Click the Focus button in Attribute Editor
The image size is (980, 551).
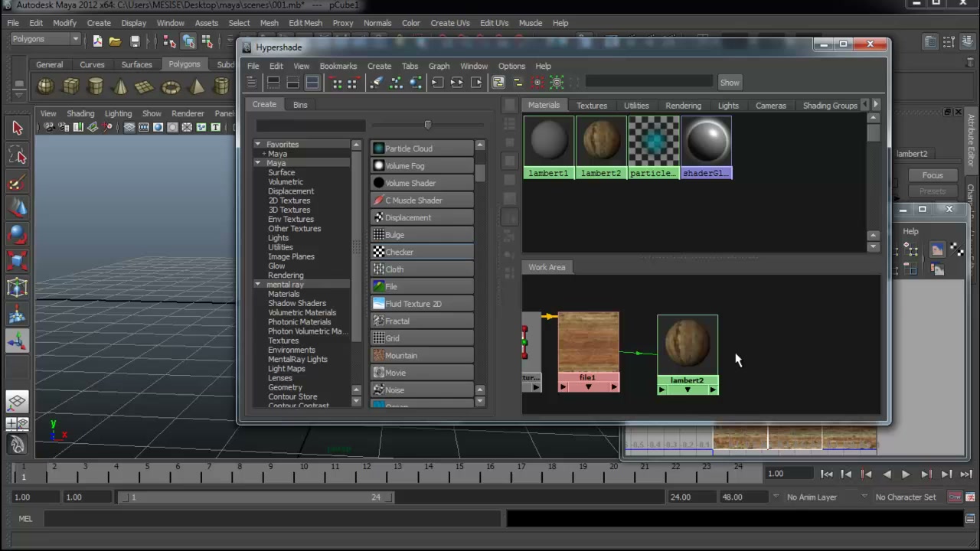point(933,175)
